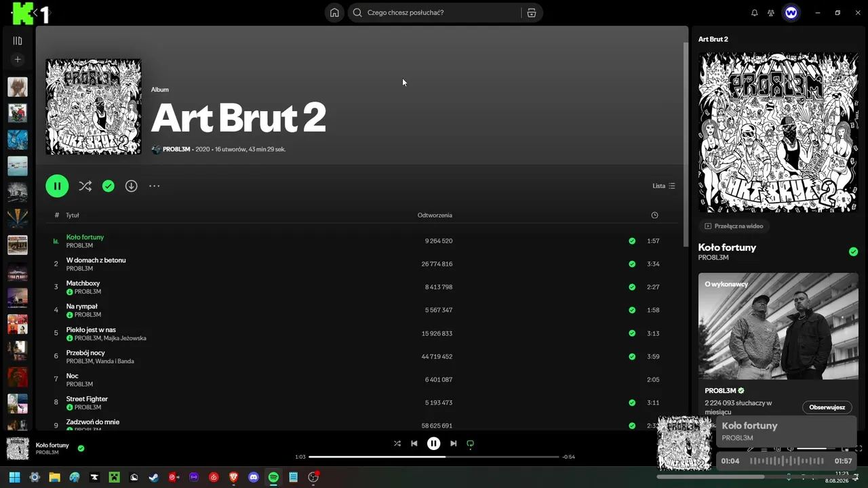Open the first album thumbnail in library sidebar
Screen dimensions: 868x488
[x=18, y=87]
